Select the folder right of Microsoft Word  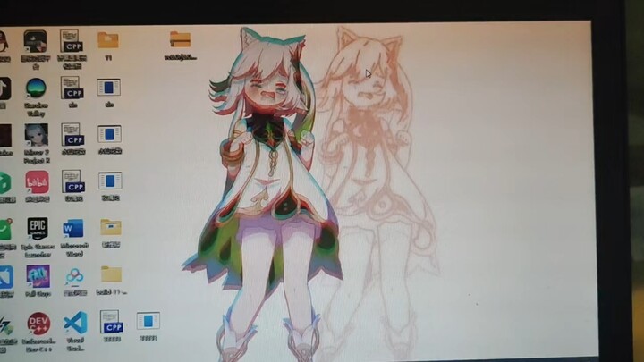pos(111,228)
